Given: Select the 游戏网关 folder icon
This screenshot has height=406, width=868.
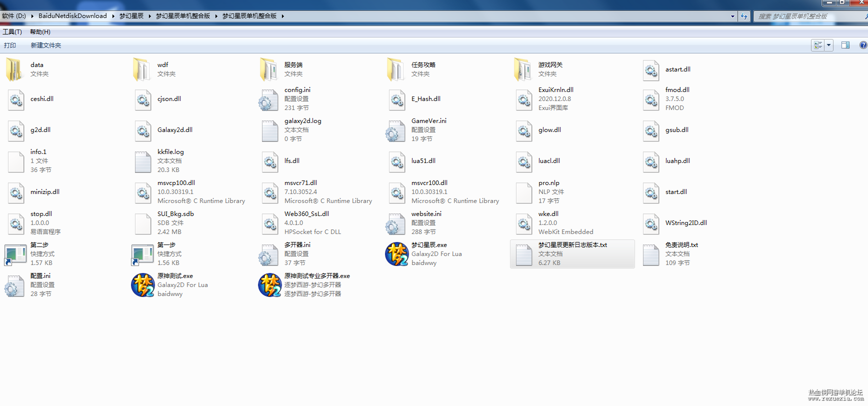Looking at the screenshot, I should (x=523, y=69).
